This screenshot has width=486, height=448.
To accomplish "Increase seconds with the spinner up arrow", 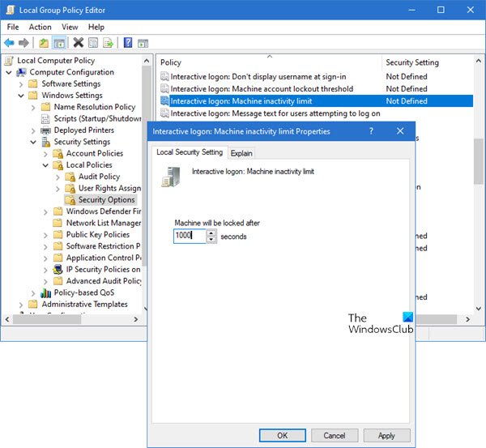I will click(x=211, y=233).
